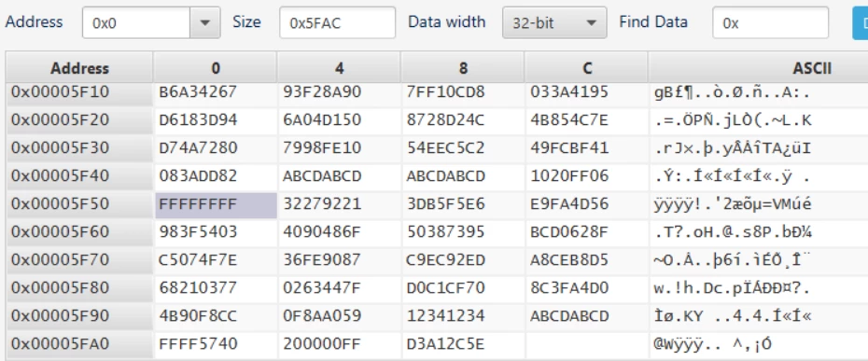
Task: Click the Address input field showing 0x0
Action: click(136, 22)
